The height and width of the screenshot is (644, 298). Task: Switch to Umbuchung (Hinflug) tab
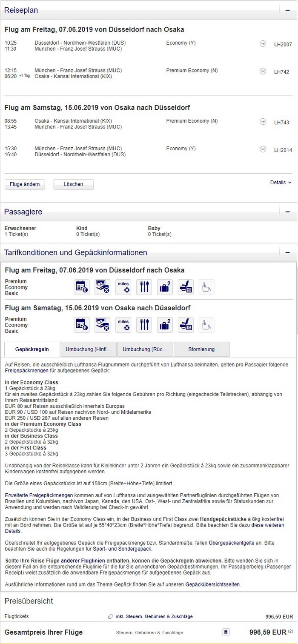click(x=89, y=349)
